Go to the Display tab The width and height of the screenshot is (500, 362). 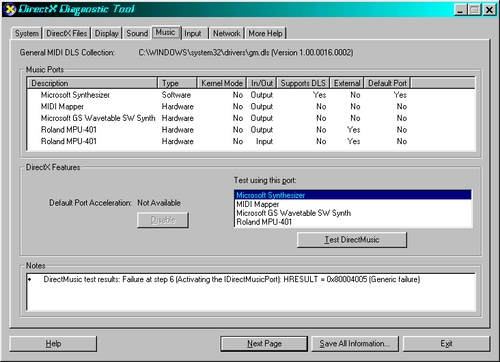[107, 33]
